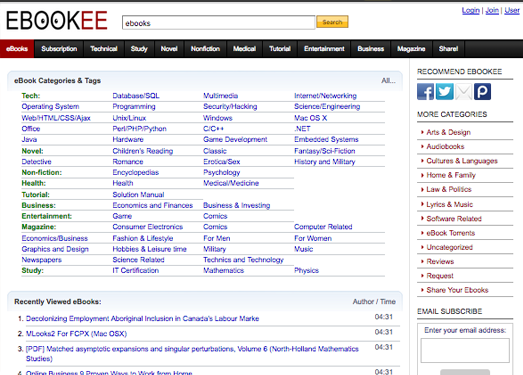Viewport: 523px width, 375px height.
Task: Recommend Ebookee via email envelope icon
Action: pos(464,91)
